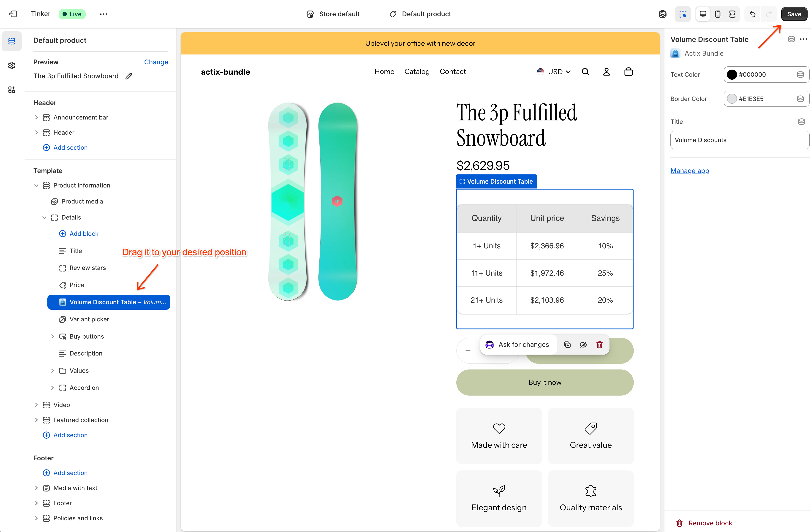
Task: Open the Manage app link
Action: [689, 171]
